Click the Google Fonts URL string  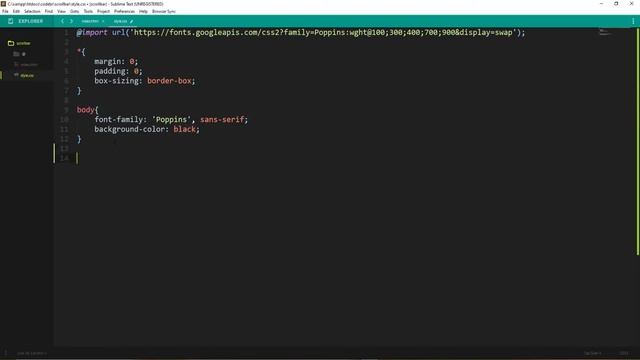323,33
